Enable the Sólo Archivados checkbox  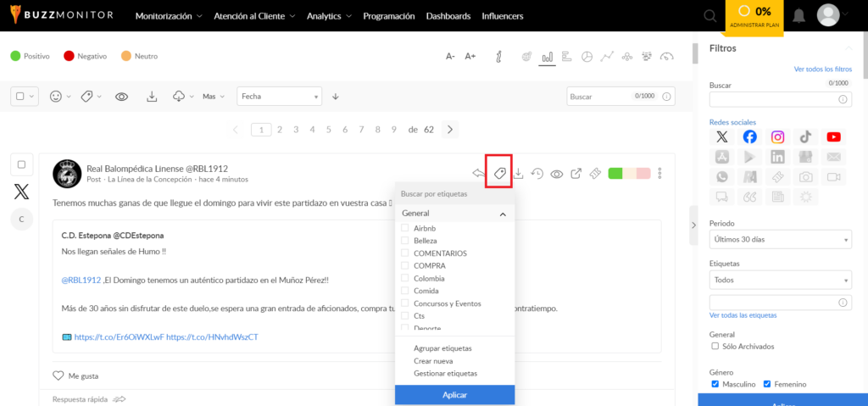click(x=715, y=346)
